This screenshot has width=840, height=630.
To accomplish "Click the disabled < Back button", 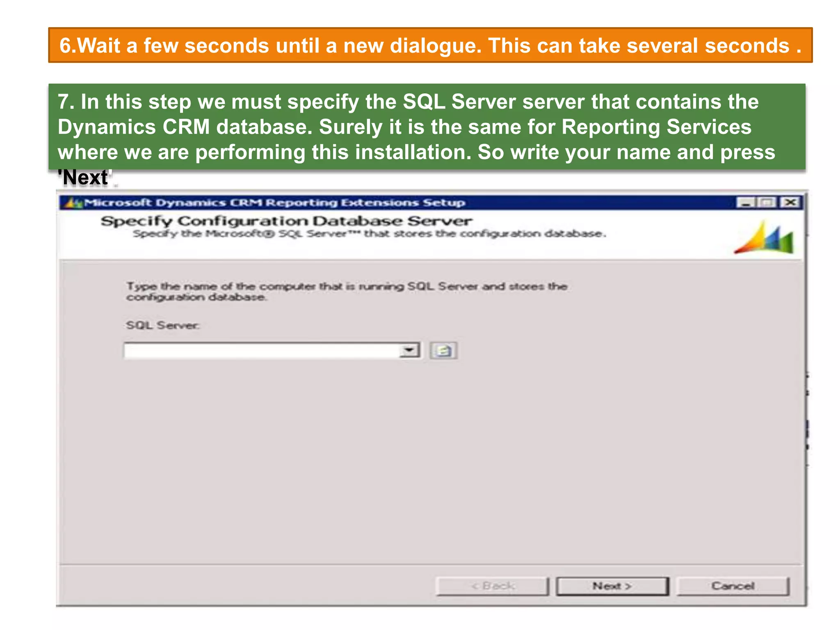I will point(493,586).
